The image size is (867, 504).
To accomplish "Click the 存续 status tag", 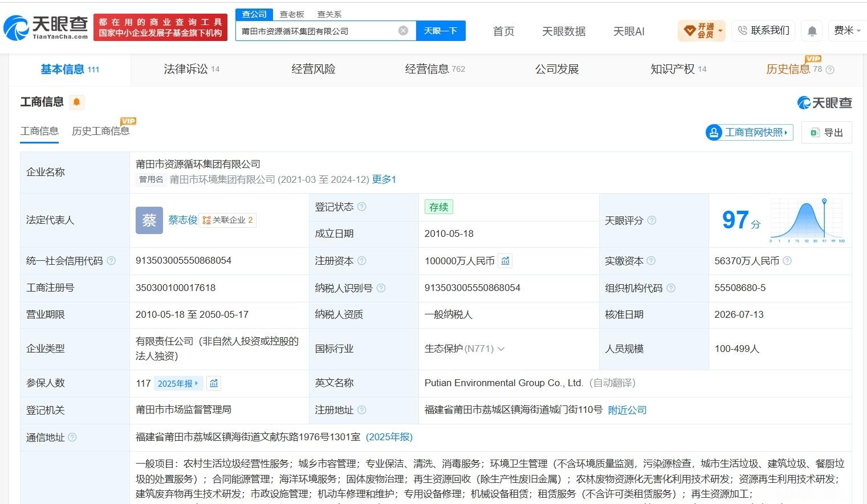I will click(x=438, y=207).
